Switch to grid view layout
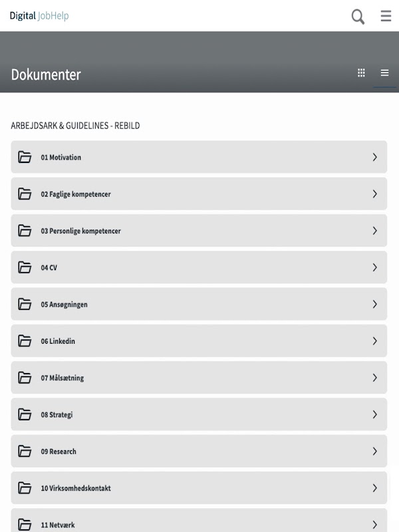 point(361,72)
